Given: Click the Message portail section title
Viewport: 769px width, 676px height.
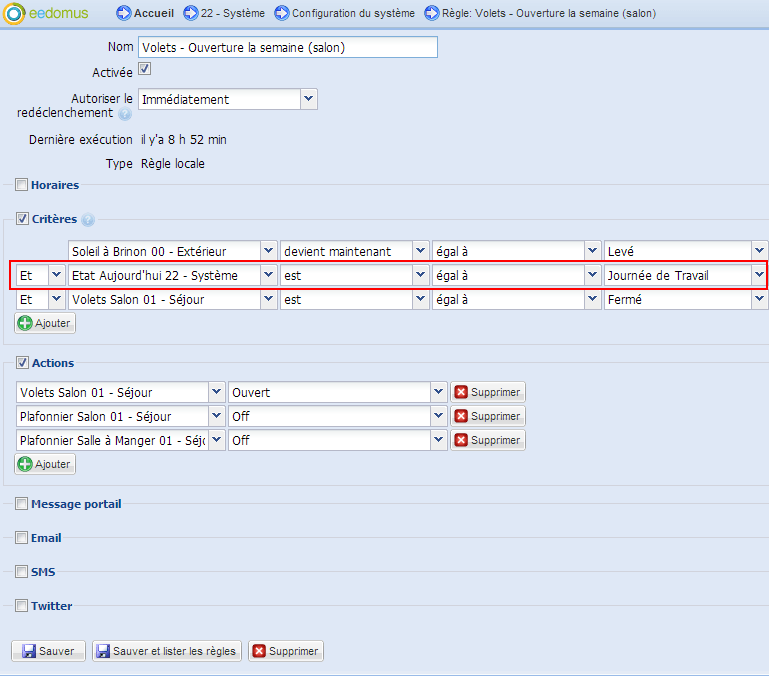Looking at the screenshot, I should pos(76,504).
